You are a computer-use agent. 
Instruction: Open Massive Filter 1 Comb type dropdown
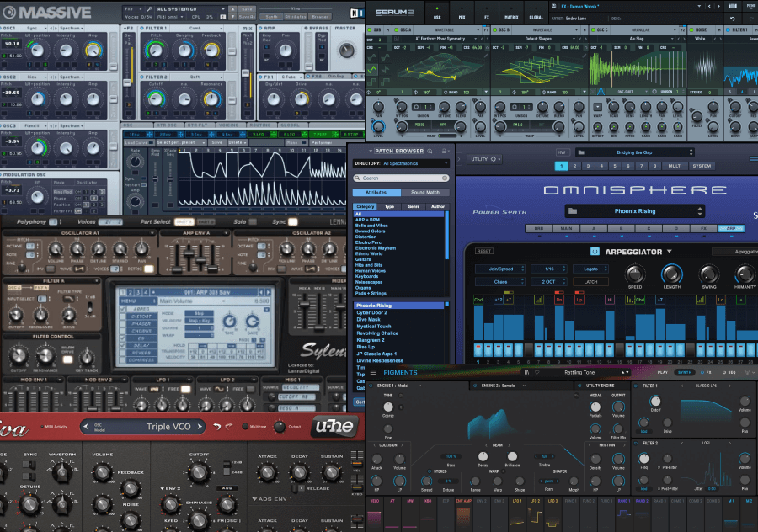[x=195, y=29]
